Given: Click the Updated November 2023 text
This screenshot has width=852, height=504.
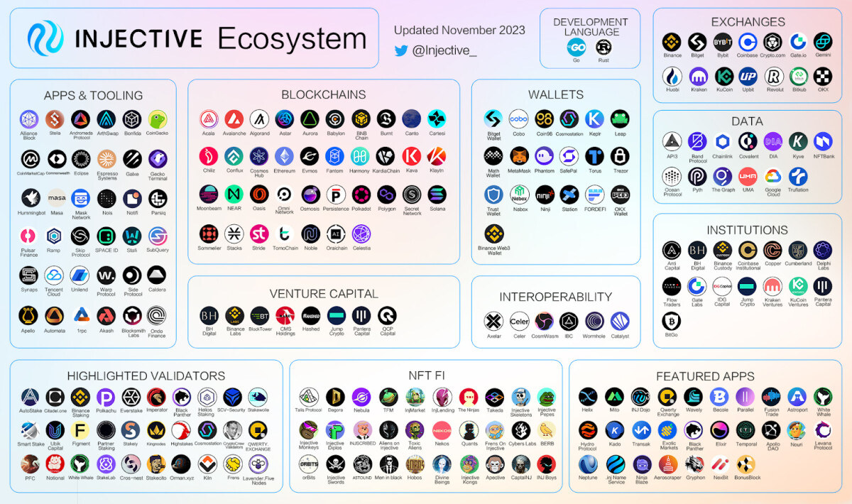Looking at the screenshot, I should [459, 30].
